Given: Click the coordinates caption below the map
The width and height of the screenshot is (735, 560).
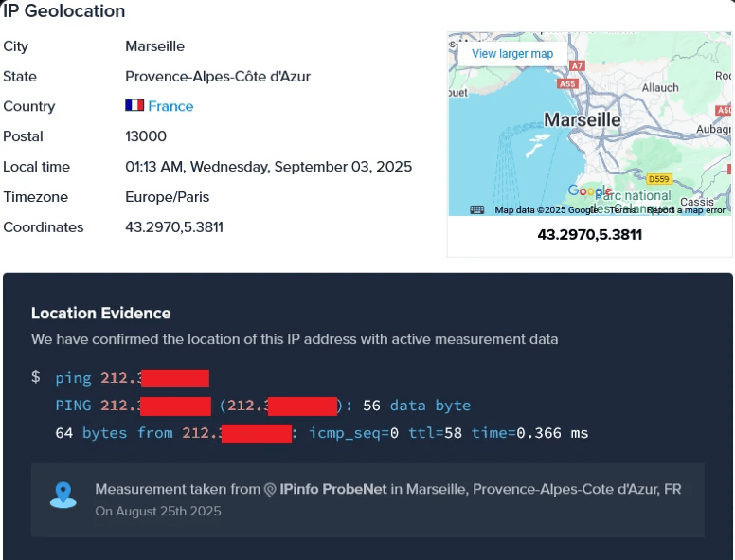Looking at the screenshot, I should 589,234.
